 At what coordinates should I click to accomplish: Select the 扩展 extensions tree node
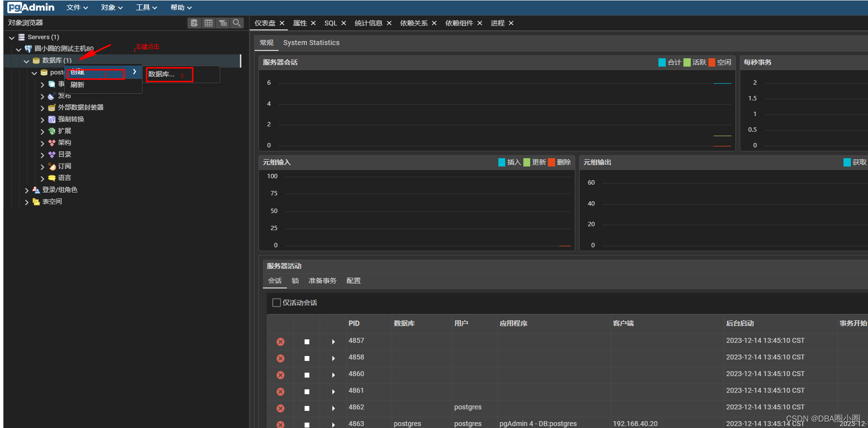(x=64, y=131)
